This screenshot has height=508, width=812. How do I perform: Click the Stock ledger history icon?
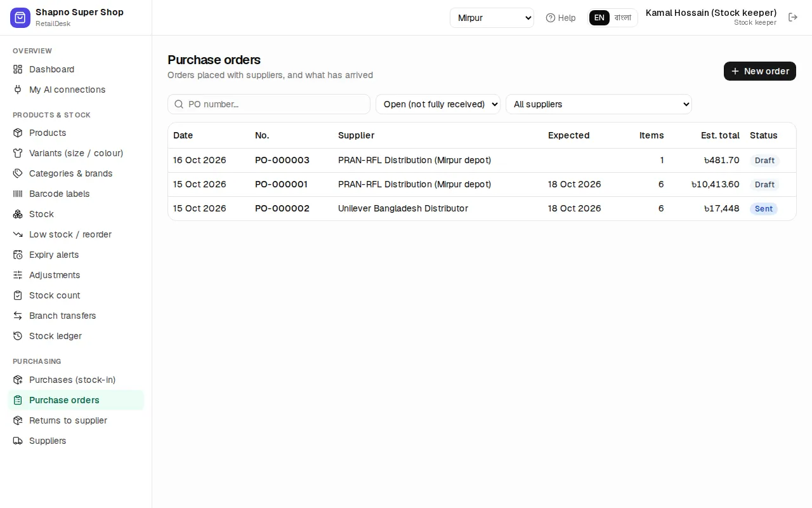coord(18,336)
